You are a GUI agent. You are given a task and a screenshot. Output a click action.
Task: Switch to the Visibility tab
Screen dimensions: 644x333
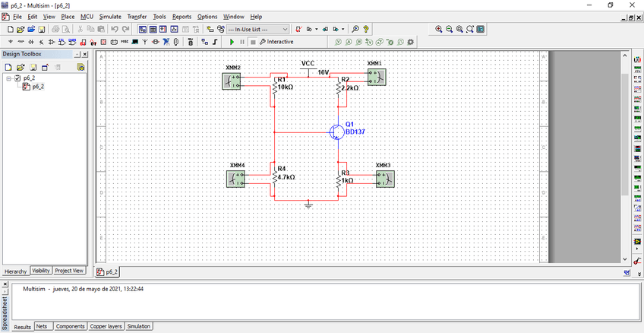click(x=41, y=271)
